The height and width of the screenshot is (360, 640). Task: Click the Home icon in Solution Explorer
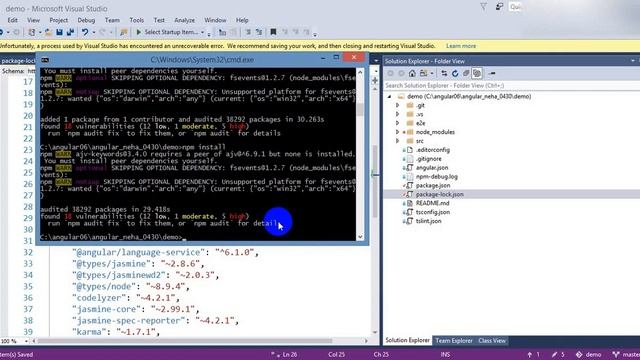coord(412,73)
